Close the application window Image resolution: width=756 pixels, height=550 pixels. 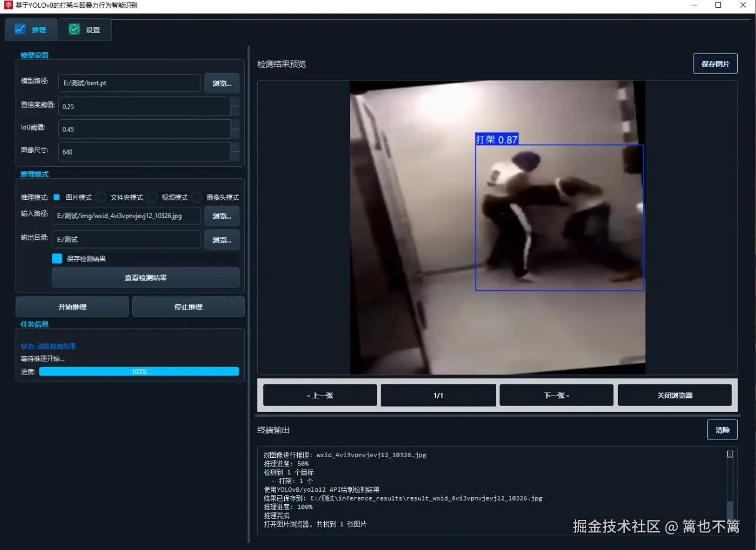pos(743,5)
